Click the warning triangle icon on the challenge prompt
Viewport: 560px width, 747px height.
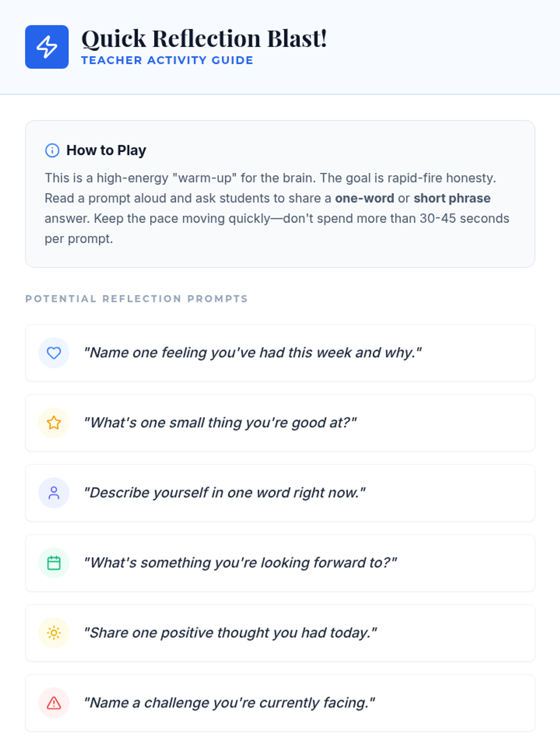coord(54,703)
